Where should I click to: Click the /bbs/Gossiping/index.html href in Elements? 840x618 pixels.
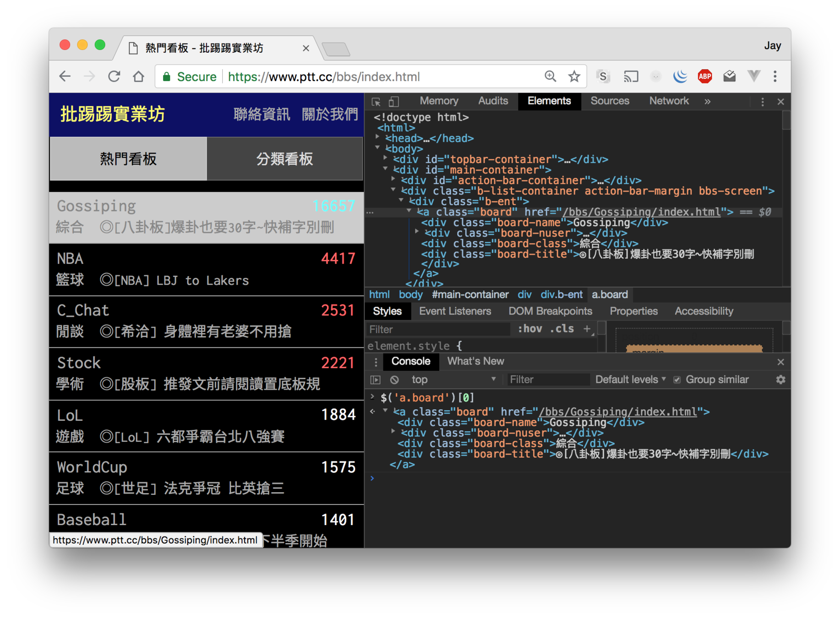pyautogui.click(x=641, y=212)
